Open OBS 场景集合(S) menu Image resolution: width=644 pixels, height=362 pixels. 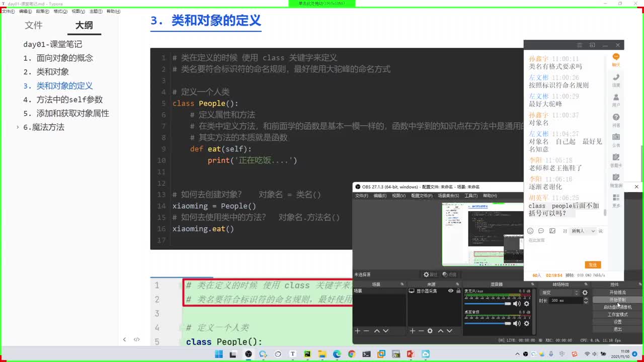(x=448, y=196)
